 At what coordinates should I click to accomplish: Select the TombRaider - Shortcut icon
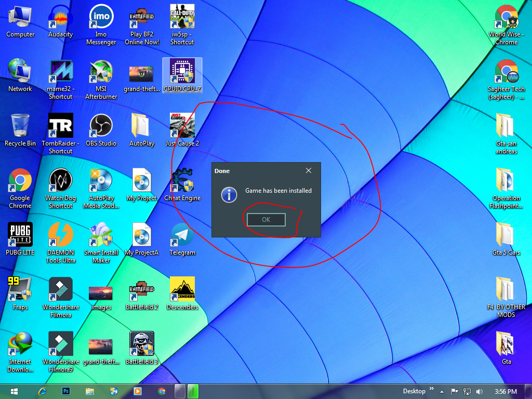click(x=60, y=134)
